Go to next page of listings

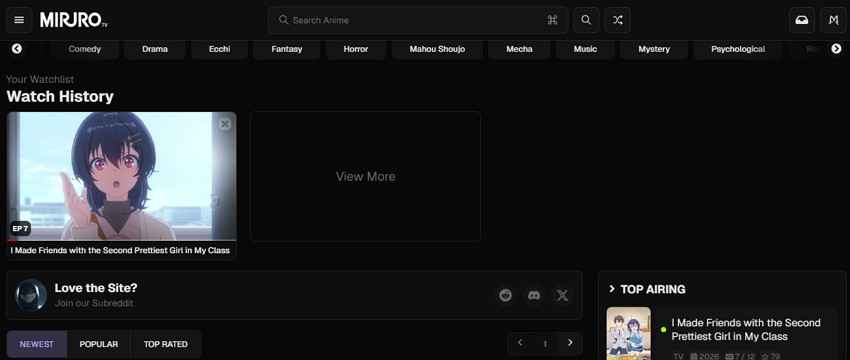[x=570, y=343]
